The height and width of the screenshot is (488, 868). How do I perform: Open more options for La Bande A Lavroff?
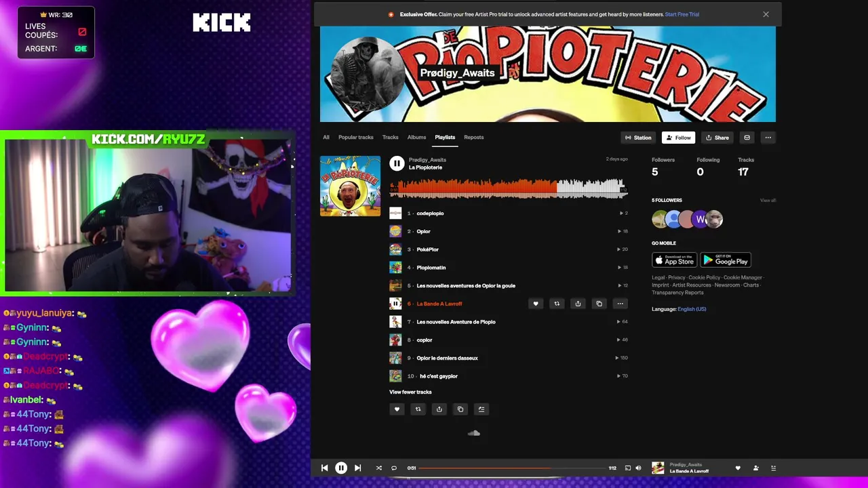620,304
